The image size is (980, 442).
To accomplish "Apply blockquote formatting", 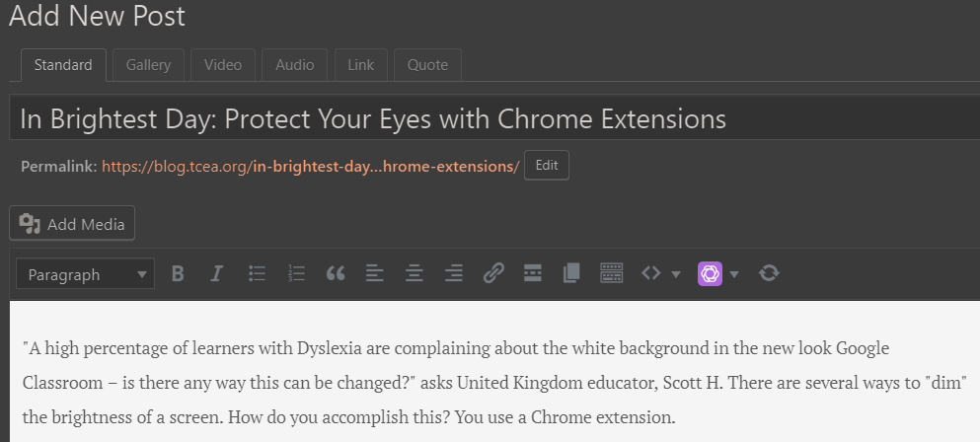I will click(336, 273).
